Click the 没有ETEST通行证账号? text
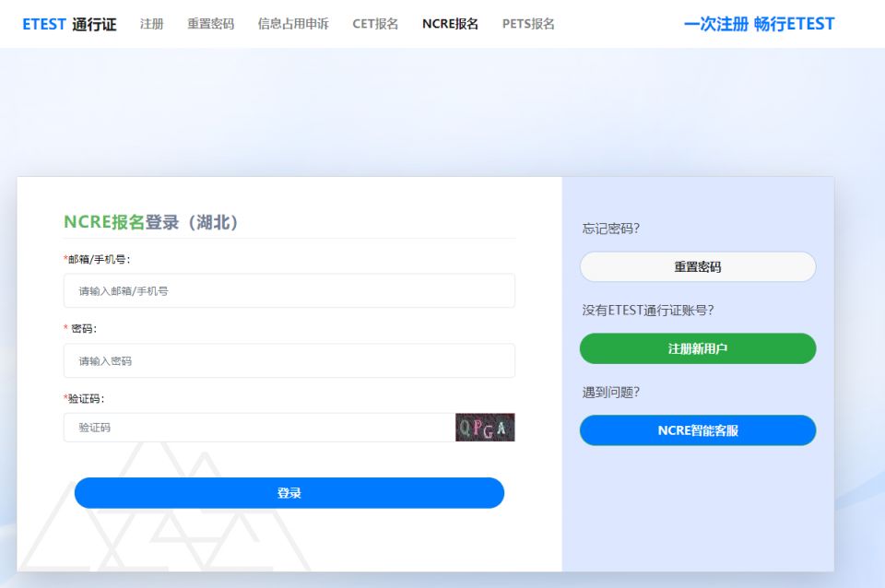The image size is (885, 588). tap(648, 310)
